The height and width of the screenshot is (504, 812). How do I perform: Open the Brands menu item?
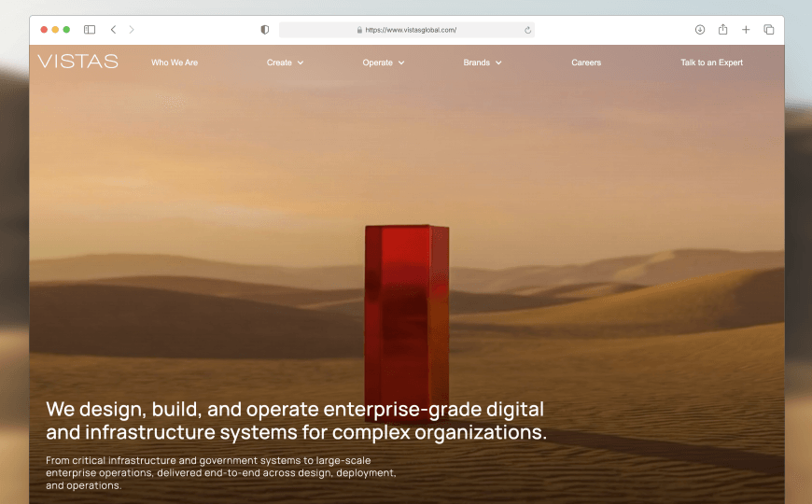pos(476,63)
